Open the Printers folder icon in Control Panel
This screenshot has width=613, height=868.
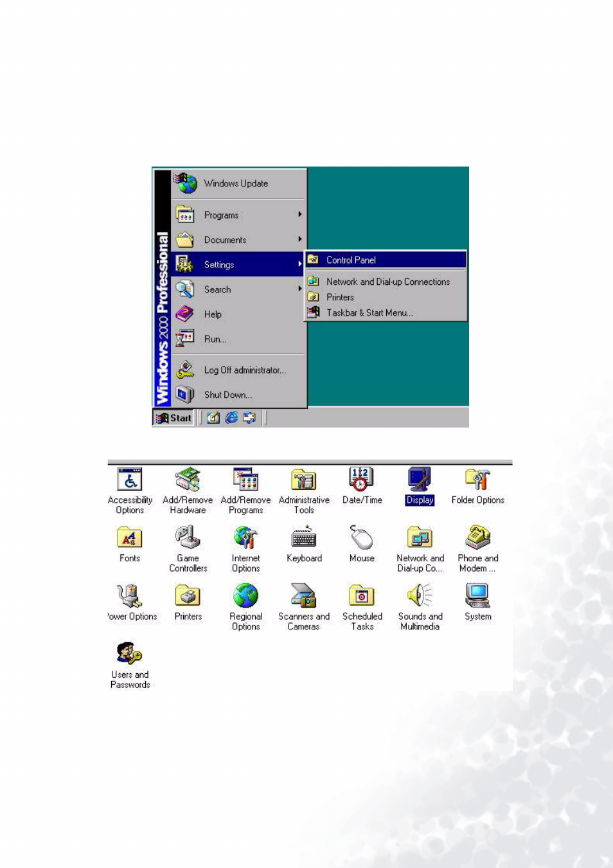coord(188,595)
